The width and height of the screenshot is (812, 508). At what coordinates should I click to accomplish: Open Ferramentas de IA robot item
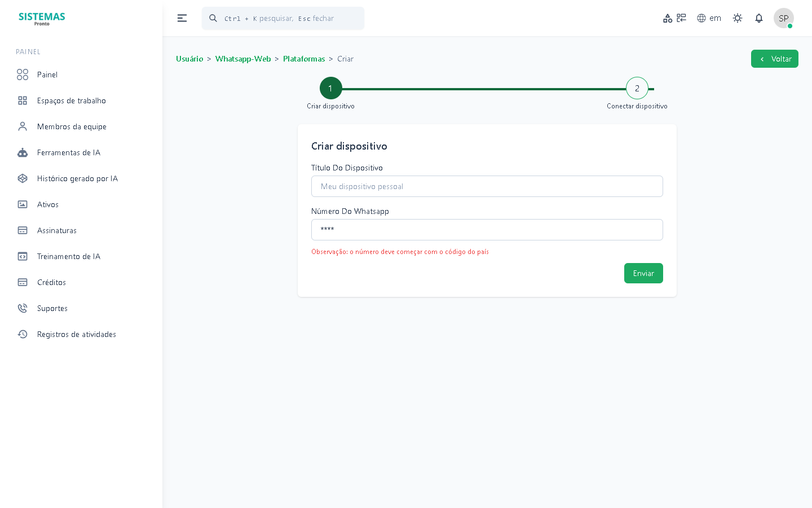[x=68, y=152]
